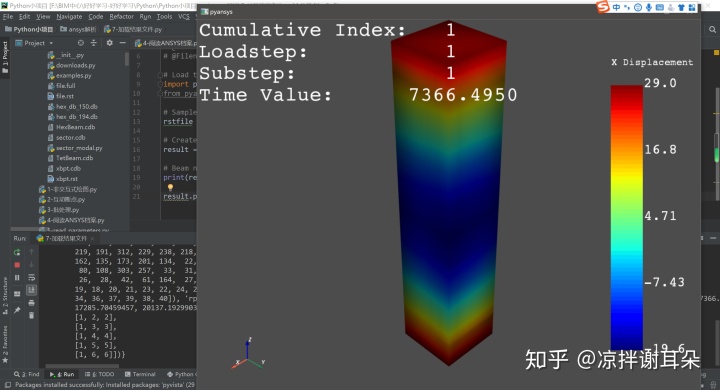The width and height of the screenshot is (720, 390).
Task: Open the 3: Find tool window
Action: point(27,374)
